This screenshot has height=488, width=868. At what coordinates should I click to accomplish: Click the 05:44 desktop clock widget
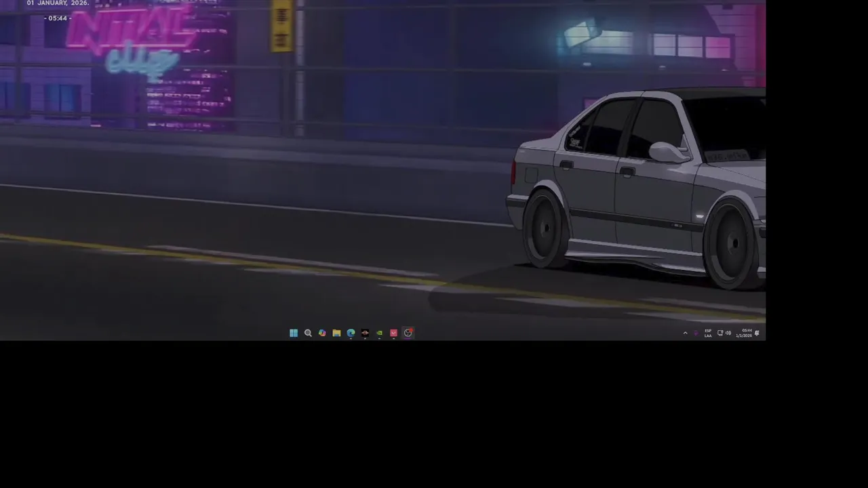[x=58, y=18]
